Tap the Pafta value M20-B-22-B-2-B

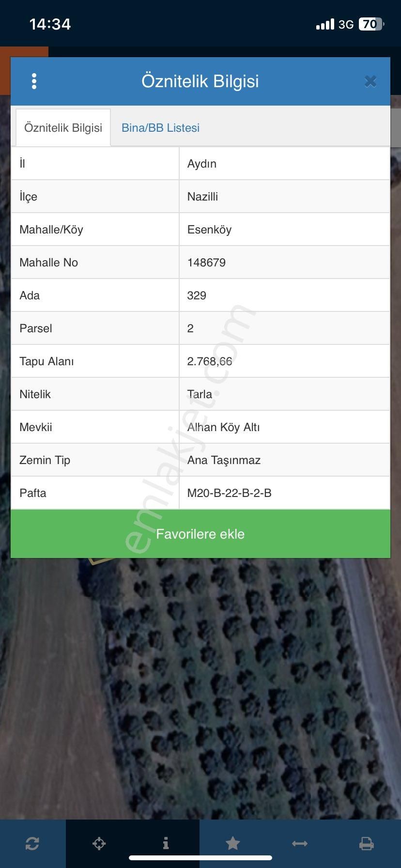[229, 493]
